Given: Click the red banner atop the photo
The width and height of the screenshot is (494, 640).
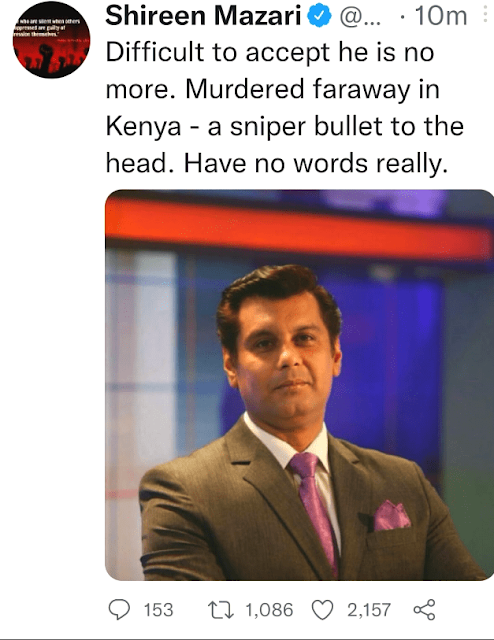Looking at the screenshot, I should (x=299, y=228).
